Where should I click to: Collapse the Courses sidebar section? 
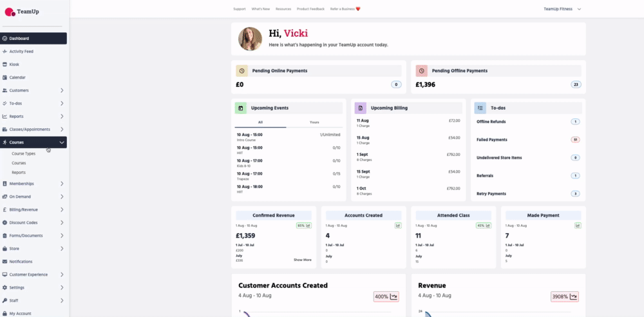(x=62, y=142)
